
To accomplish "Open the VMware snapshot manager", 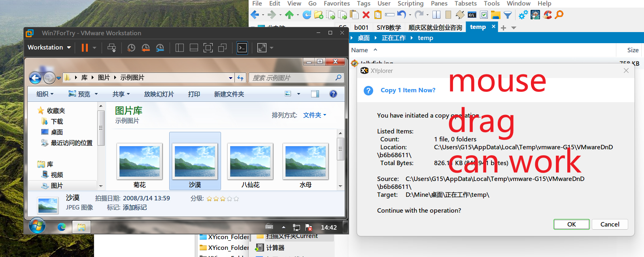I will coord(160,48).
